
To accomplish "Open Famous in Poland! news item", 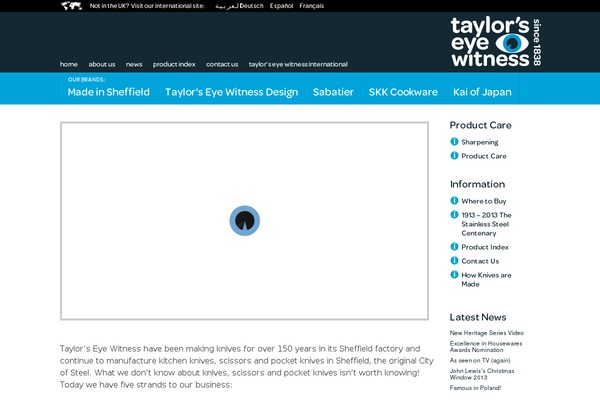I will [475, 388].
